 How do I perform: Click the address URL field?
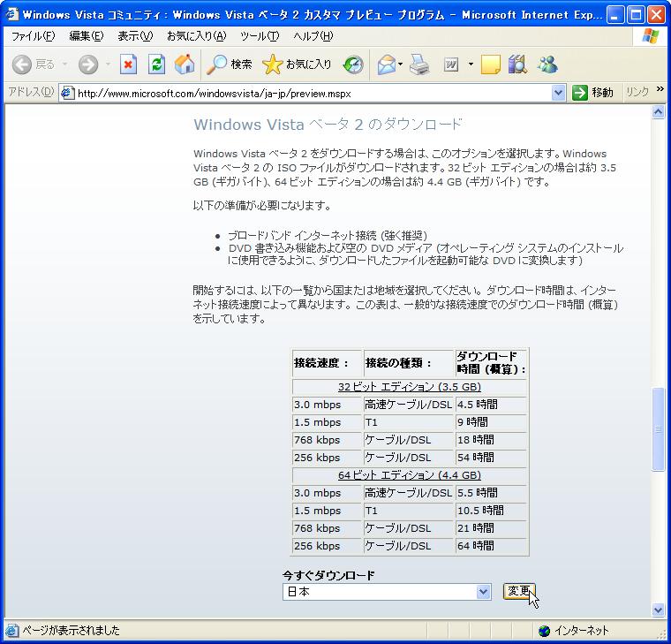pos(313,93)
